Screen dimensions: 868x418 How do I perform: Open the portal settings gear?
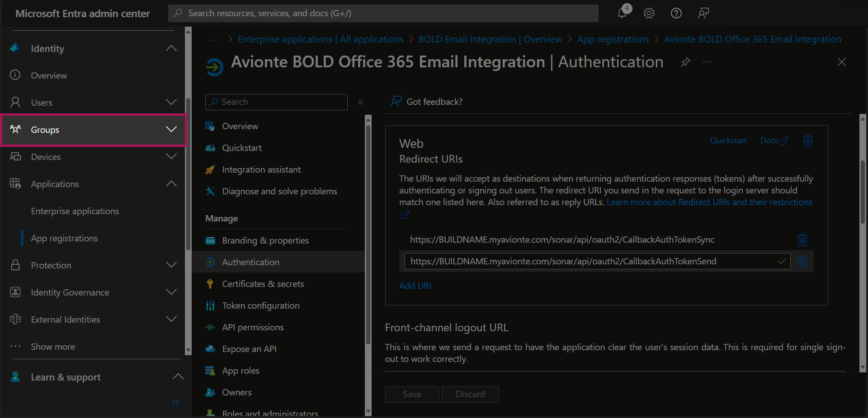649,13
